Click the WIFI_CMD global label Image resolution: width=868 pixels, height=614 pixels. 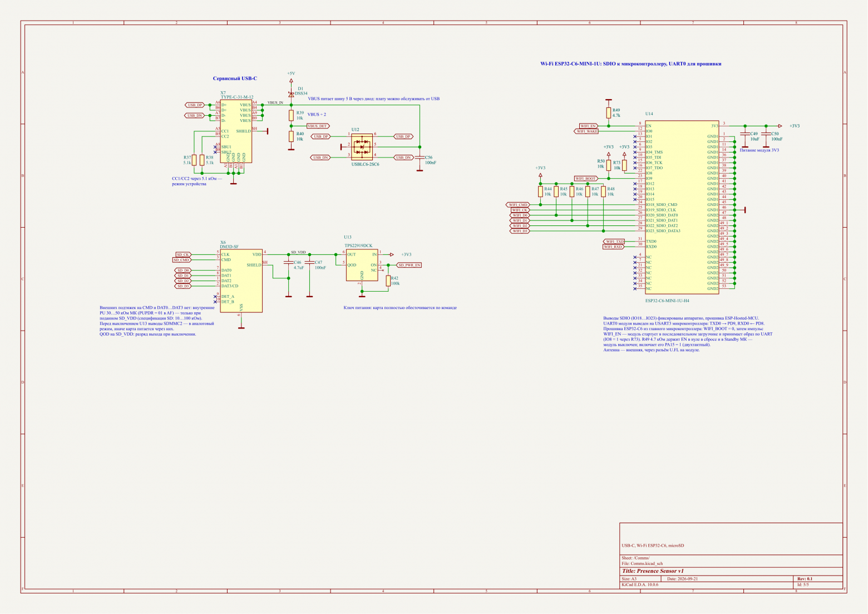(x=518, y=205)
